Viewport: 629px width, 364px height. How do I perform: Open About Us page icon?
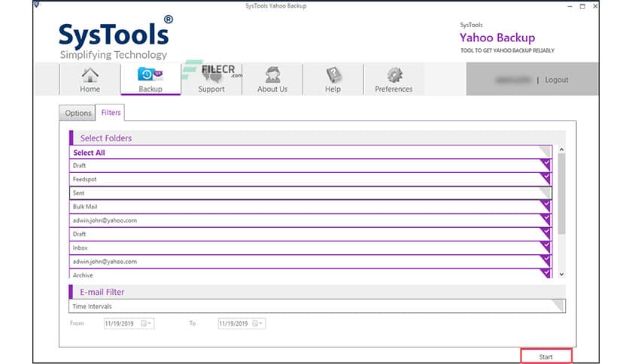click(x=272, y=75)
